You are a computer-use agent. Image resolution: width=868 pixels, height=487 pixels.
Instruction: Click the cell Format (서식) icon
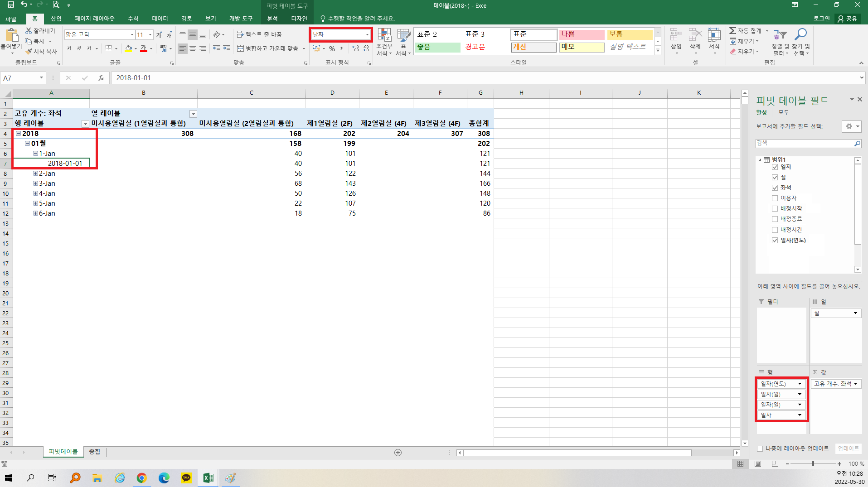pos(714,35)
